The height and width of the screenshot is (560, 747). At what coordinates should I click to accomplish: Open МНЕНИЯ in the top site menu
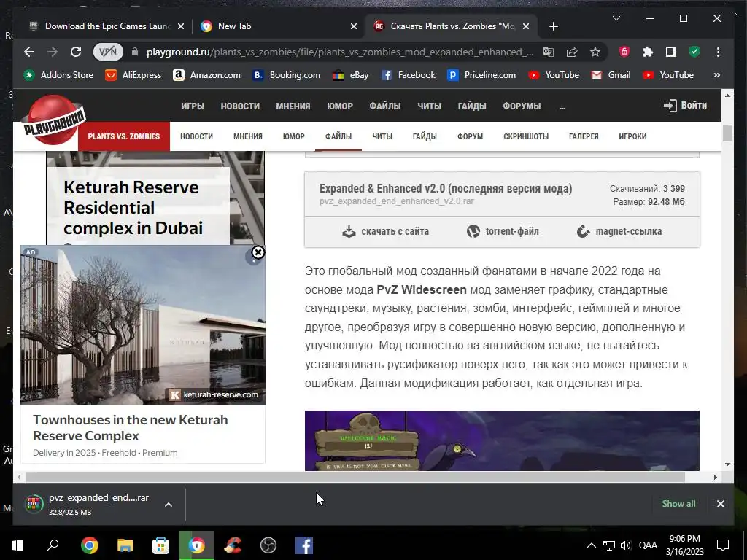point(293,106)
